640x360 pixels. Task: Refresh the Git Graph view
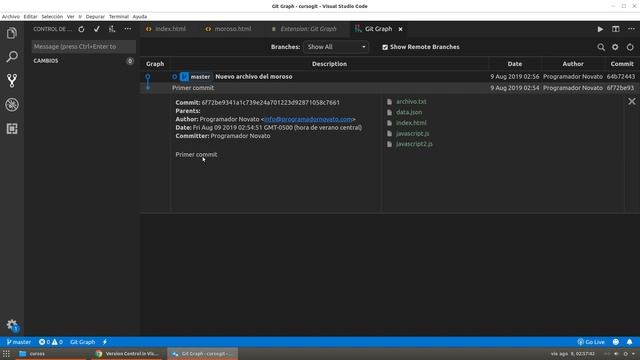630,47
